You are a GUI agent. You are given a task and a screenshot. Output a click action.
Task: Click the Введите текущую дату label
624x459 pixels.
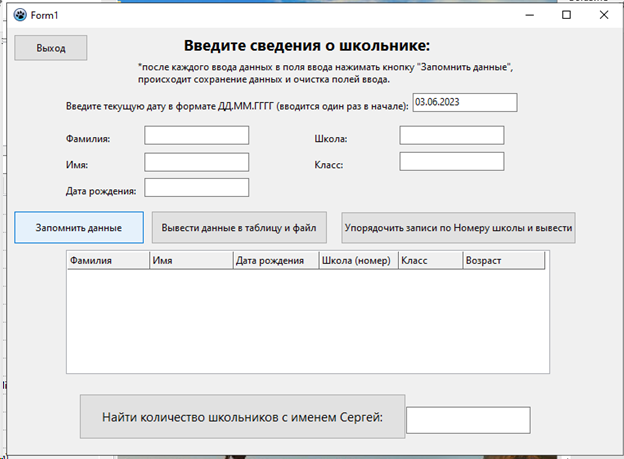pos(237,106)
